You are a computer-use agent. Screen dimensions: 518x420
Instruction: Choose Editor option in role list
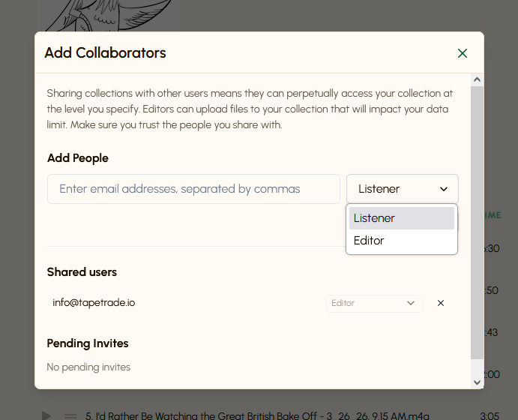[x=401, y=241]
